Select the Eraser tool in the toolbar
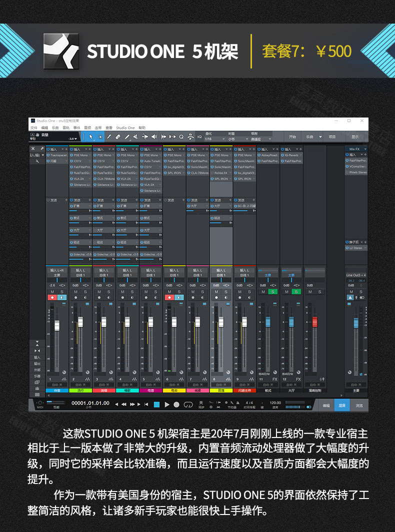Image resolution: width=395 pixels, height=532 pixels. coord(118,136)
